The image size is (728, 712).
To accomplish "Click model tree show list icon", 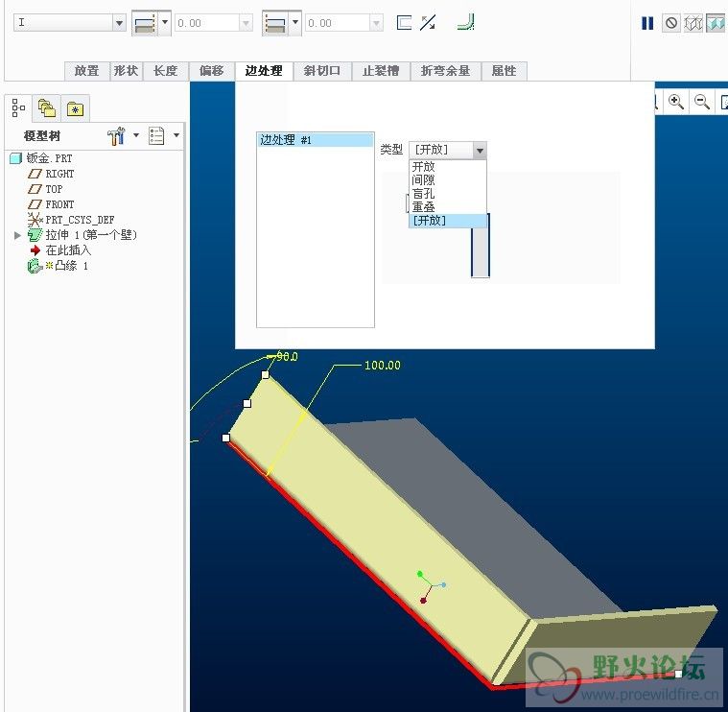I will (156, 135).
